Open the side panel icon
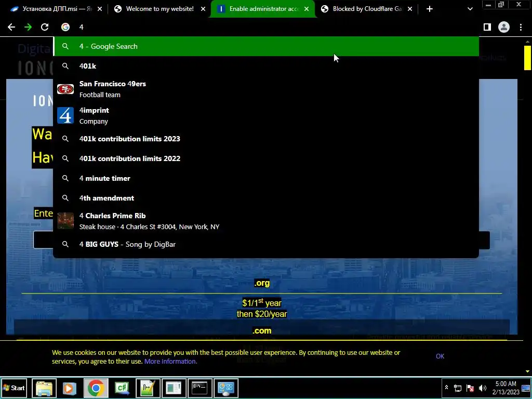532x399 pixels. (487, 27)
